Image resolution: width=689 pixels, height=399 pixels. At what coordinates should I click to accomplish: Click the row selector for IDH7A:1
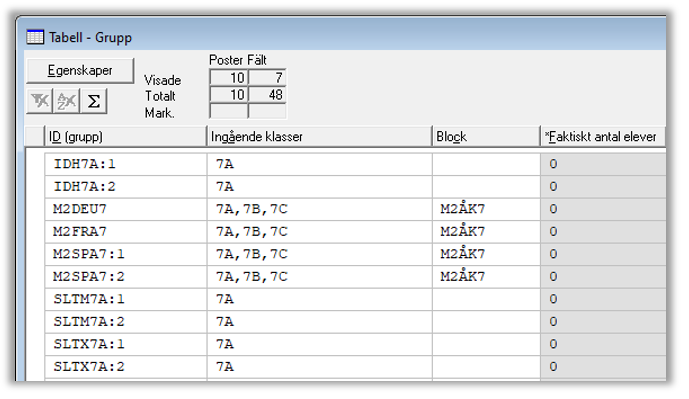click(x=35, y=164)
